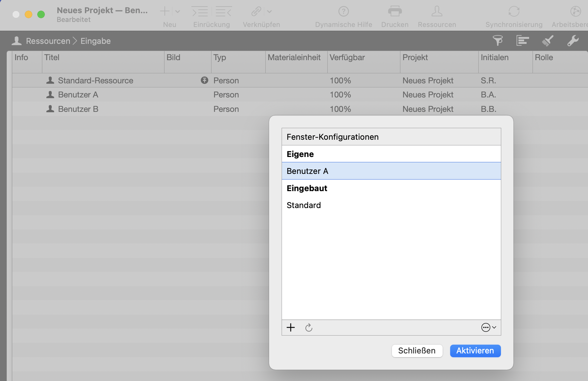The image size is (588, 381).
Task: Click the refresh arrow icon in dialog
Action: (x=309, y=327)
